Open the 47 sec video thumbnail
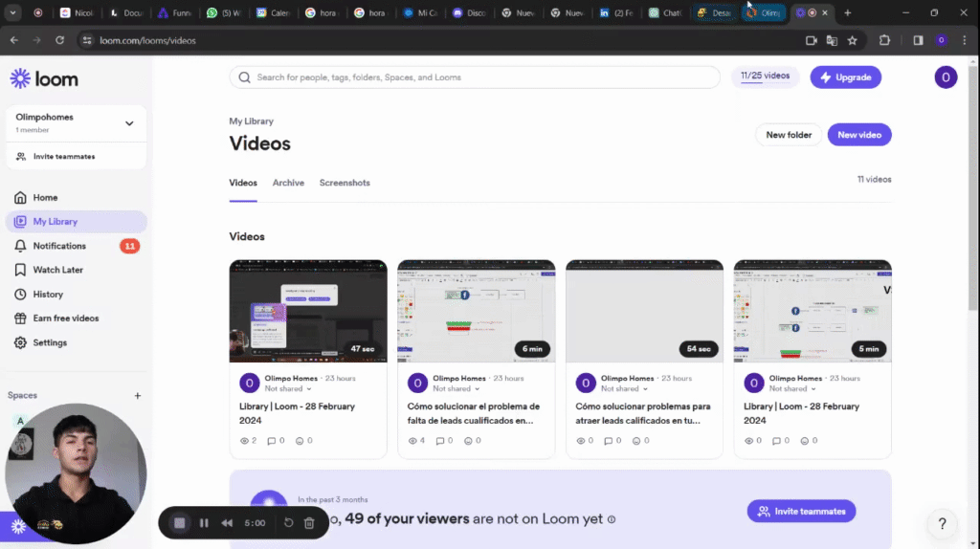Viewport: 980px width, 549px height. [308, 311]
